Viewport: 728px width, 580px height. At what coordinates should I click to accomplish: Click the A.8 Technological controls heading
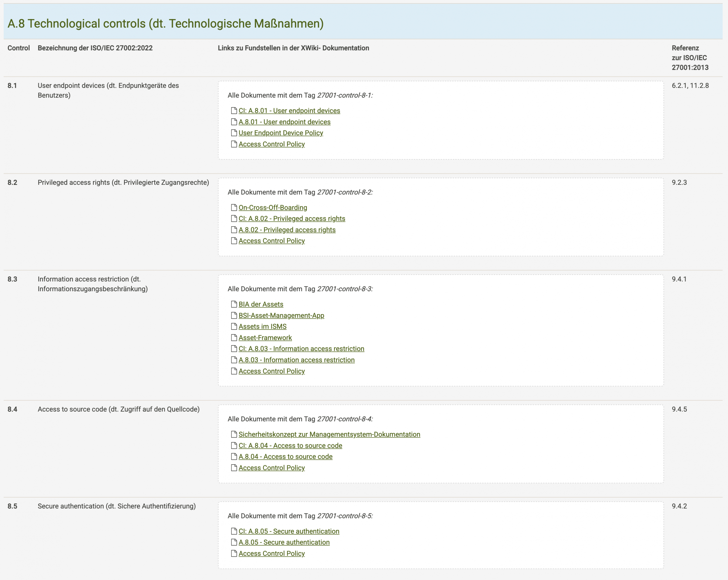click(x=166, y=24)
